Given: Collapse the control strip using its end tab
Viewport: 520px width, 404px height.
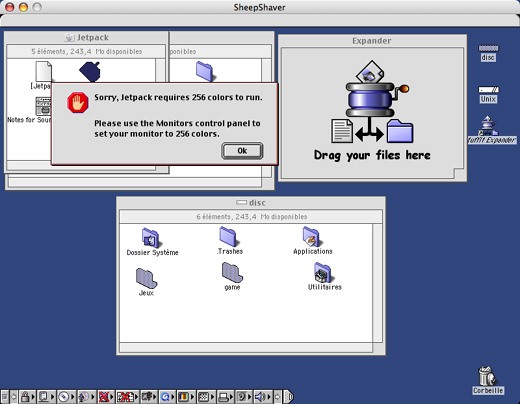Looking at the screenshot, I should pyautogui.click(x=289, y=397).
